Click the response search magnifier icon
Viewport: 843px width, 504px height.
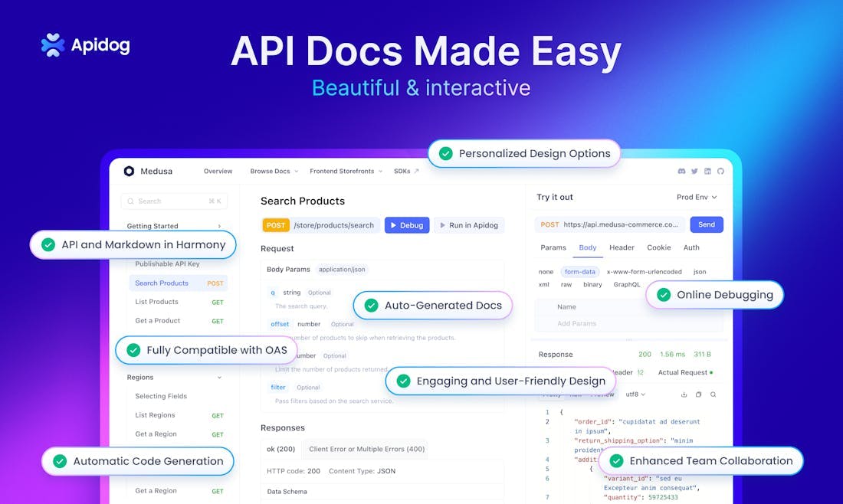[713, 394]
